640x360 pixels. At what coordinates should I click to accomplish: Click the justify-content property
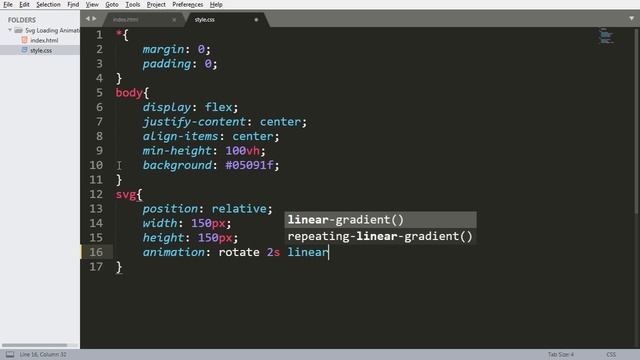coord(194,122)
